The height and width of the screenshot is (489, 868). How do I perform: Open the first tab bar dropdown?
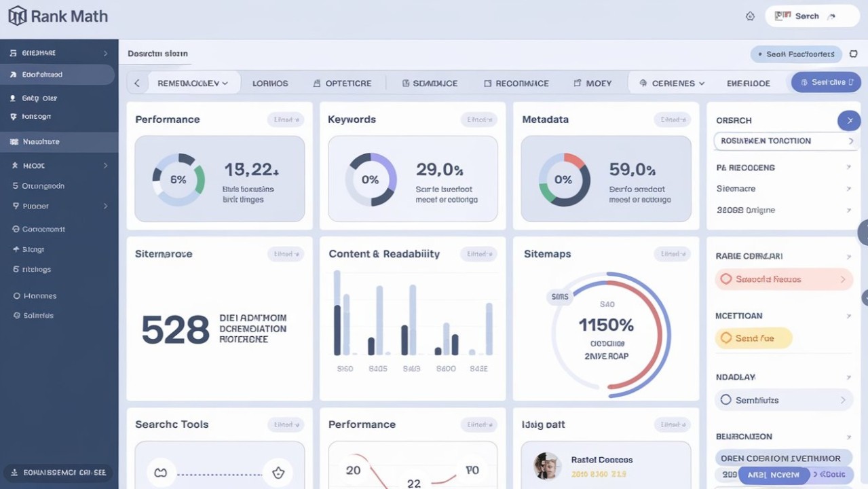tap(193, 83)
